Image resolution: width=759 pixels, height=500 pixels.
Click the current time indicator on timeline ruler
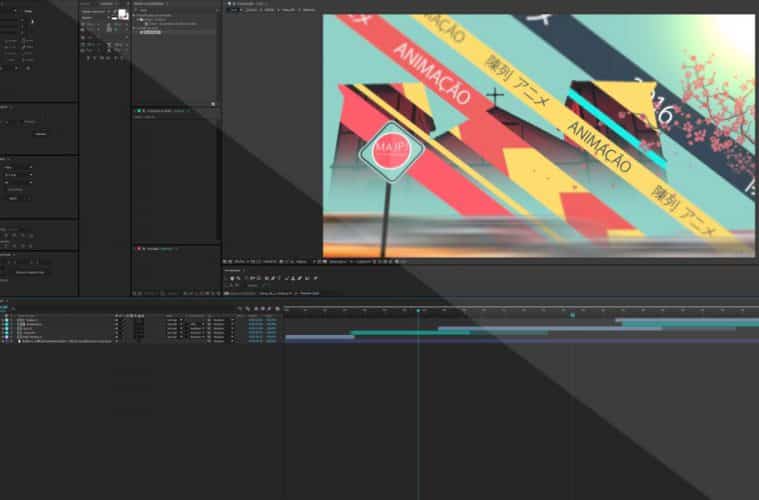click(x=418, y=311)
